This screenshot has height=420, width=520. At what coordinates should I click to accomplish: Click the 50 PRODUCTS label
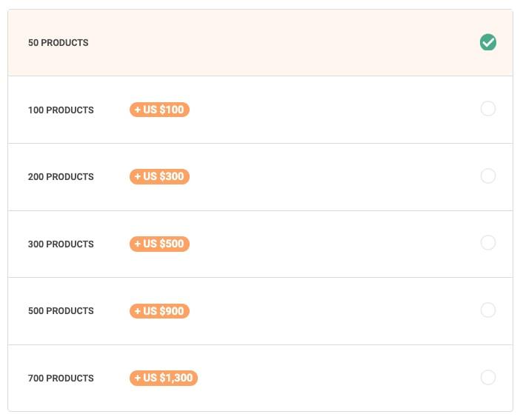pyautogui.click(x=58, y=43)
